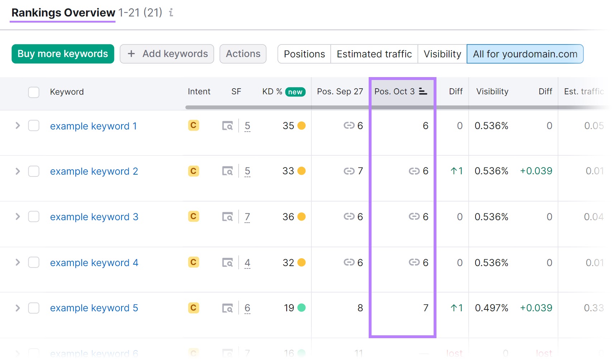
Task: Click the Buy more keywords button
Action: coord(63,54)
